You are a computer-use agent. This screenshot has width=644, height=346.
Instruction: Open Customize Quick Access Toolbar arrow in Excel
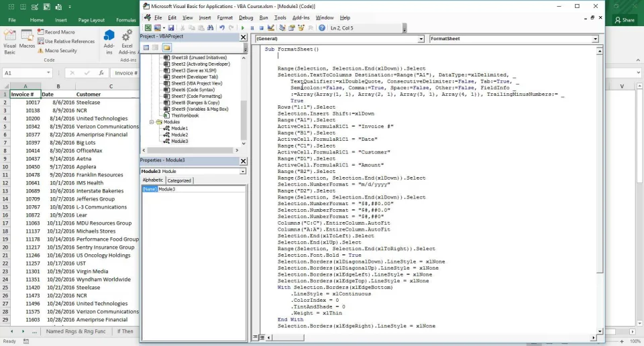click(x=70, y=7)
